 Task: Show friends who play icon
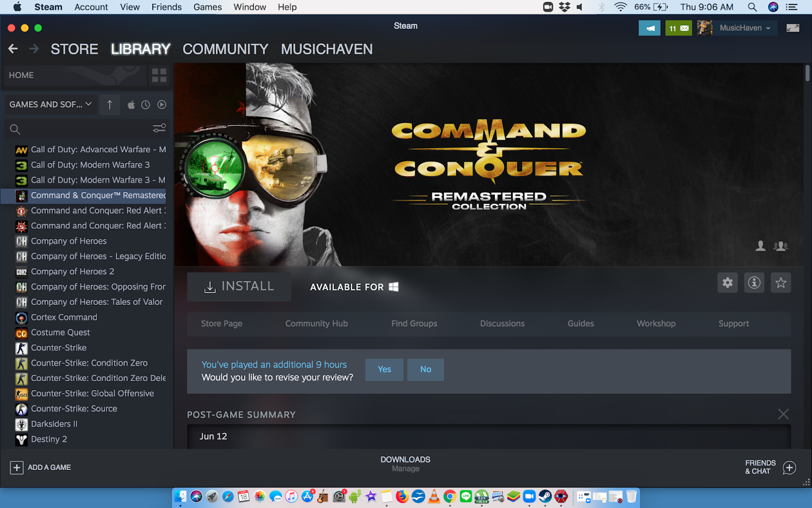781,246
